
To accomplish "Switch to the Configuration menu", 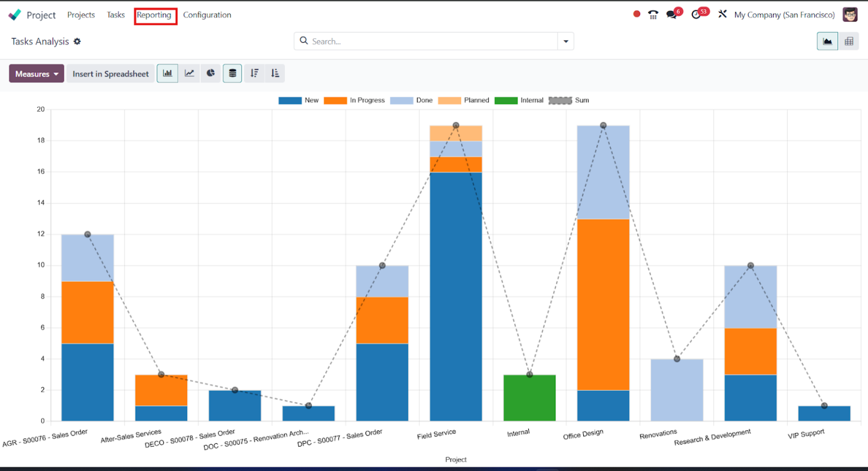I will [207, 15].
